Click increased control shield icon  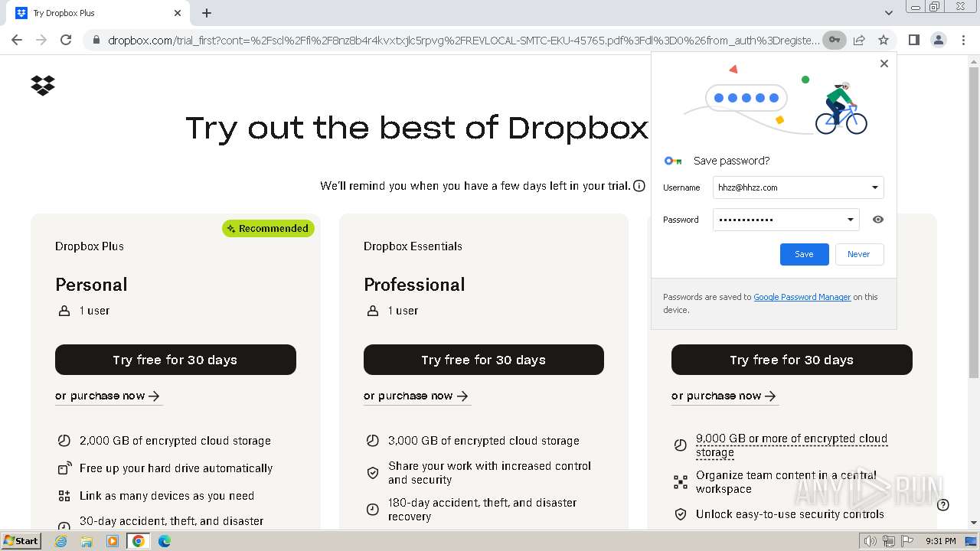click(x=373, y=473)
